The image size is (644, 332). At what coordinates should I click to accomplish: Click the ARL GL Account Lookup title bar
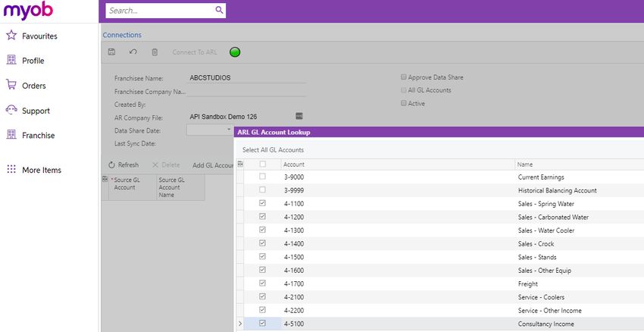coord(439,132)
